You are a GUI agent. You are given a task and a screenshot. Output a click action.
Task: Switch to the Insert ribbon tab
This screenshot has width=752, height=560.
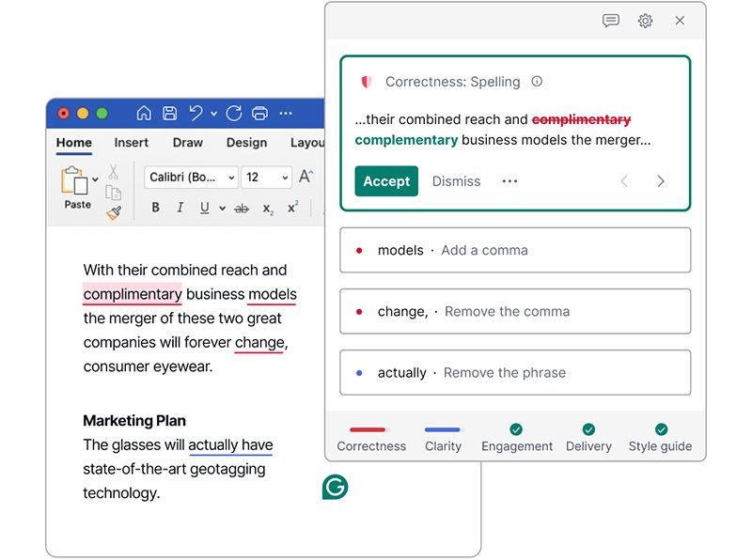pos(131,143)
